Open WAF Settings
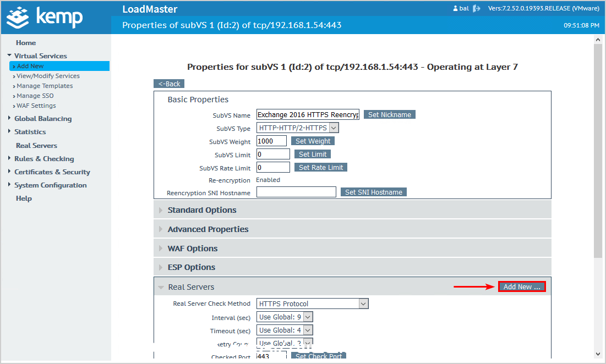This screenshot has width=606, height=364. point(36,106)
